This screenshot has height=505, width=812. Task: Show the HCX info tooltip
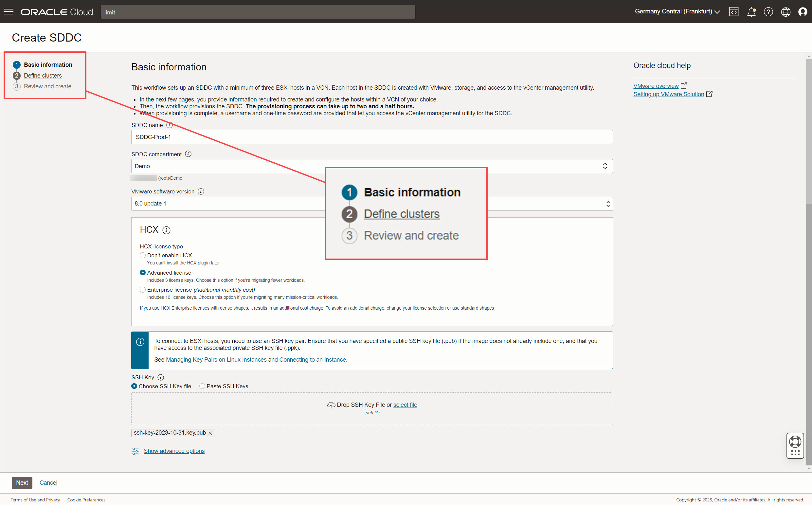[166, 230]
